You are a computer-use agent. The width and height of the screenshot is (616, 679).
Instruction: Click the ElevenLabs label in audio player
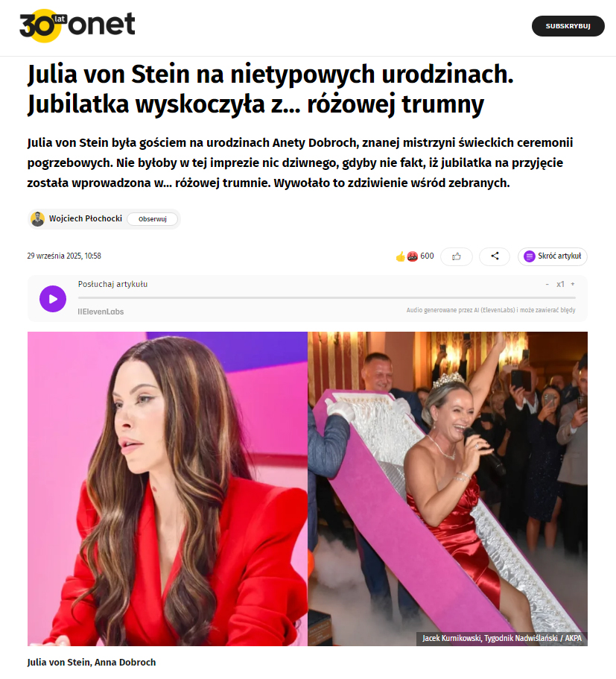101,312
